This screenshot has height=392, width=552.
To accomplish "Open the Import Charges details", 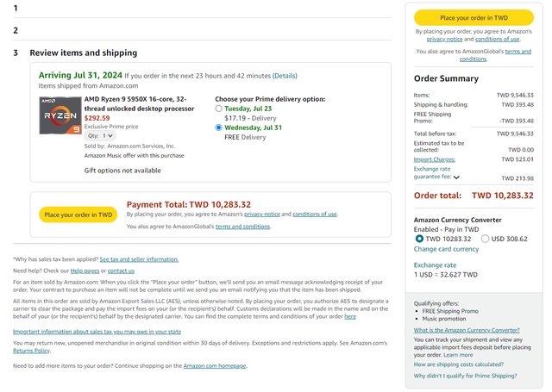I will point(435,159).
